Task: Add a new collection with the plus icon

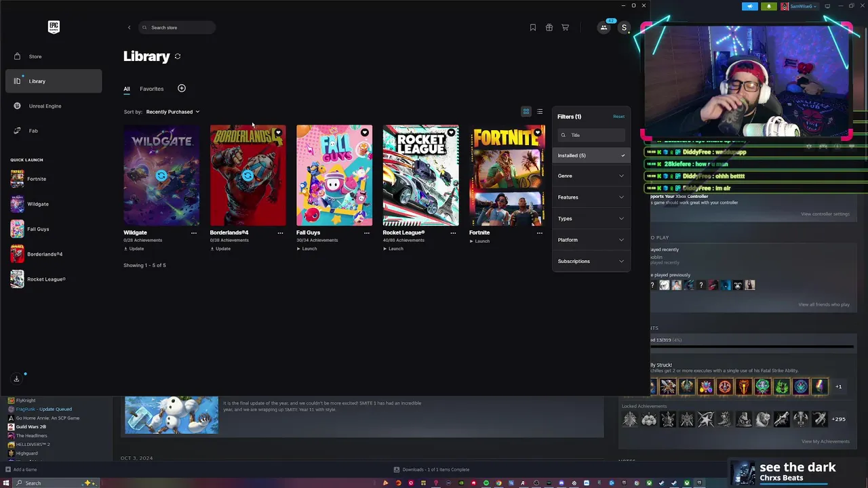Action: pyautogui.click(x=182, y=88)
